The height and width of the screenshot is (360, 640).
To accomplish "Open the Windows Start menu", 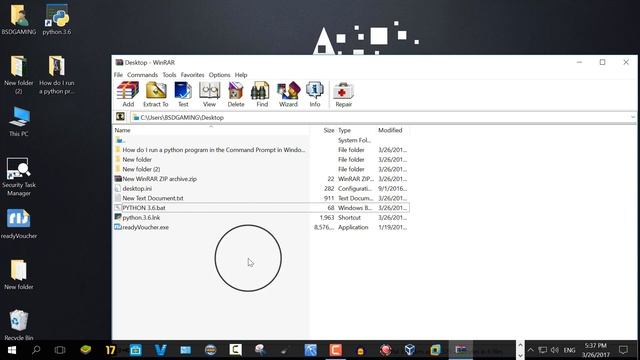I will tap(11, 350).
